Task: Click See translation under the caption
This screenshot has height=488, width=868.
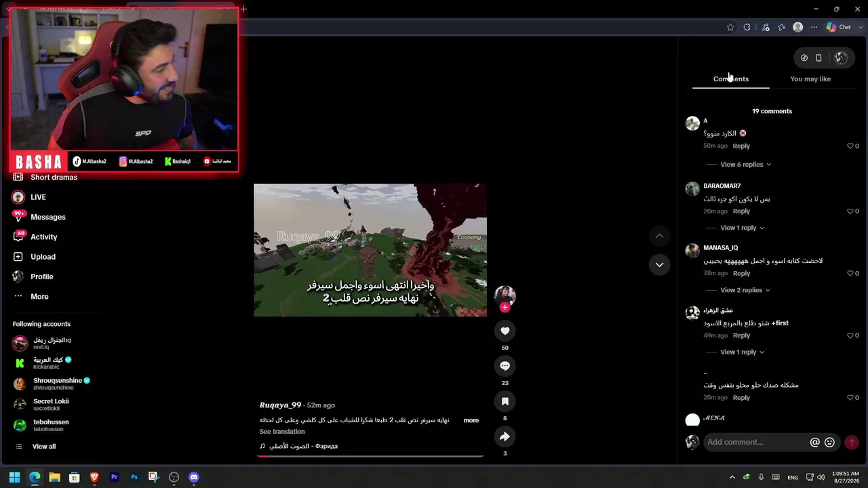Action: pyautogui.click(x=282, y=432)
